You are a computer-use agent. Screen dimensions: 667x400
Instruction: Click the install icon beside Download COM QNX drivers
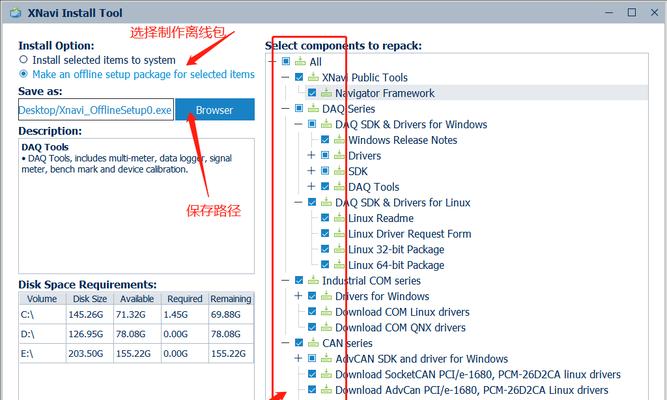click(326, 327)
